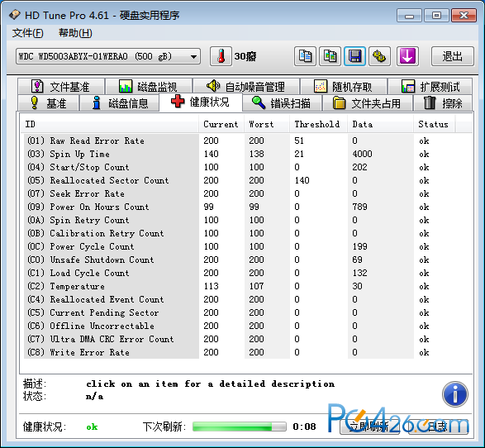Click the copy screenshot toolbar icon
Image resolution: width=485 pixels, height=448 pixels.
(330, 56)
